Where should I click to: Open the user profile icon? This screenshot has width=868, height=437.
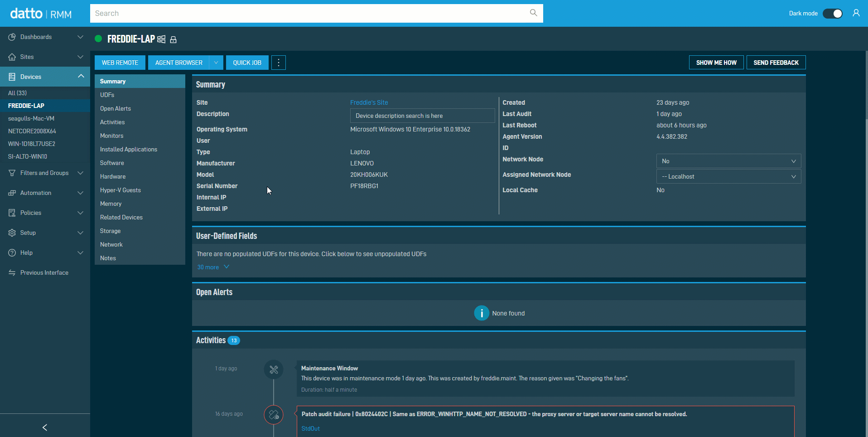(856, 13)
